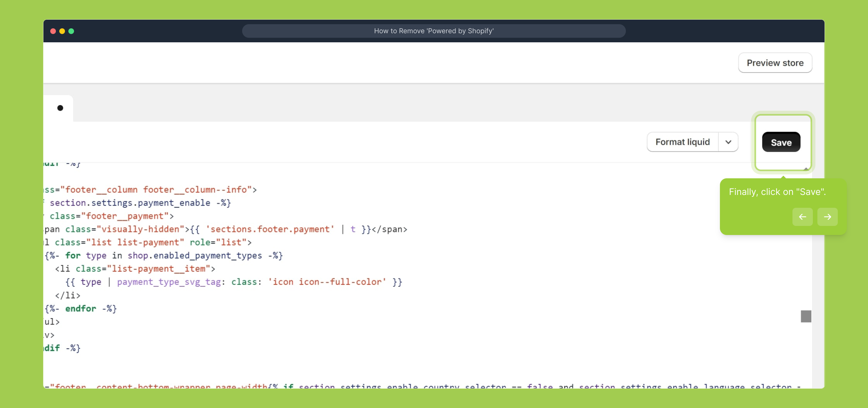Viewport: 868px width, 408px height.
Task: Click shop.enabled_payment_types in the for loop
Action: tap(195, 256)
